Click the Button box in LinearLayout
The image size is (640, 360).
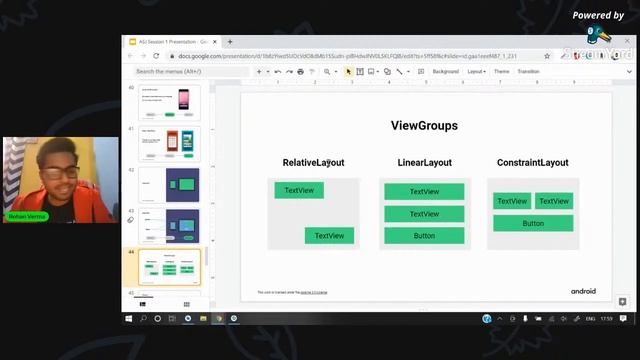pyautogui.click(x=424, y=236)
